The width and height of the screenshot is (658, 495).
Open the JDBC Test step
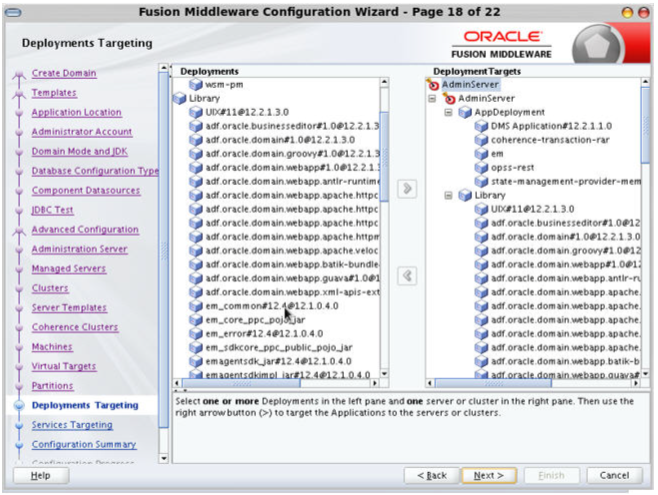point(52,210)
